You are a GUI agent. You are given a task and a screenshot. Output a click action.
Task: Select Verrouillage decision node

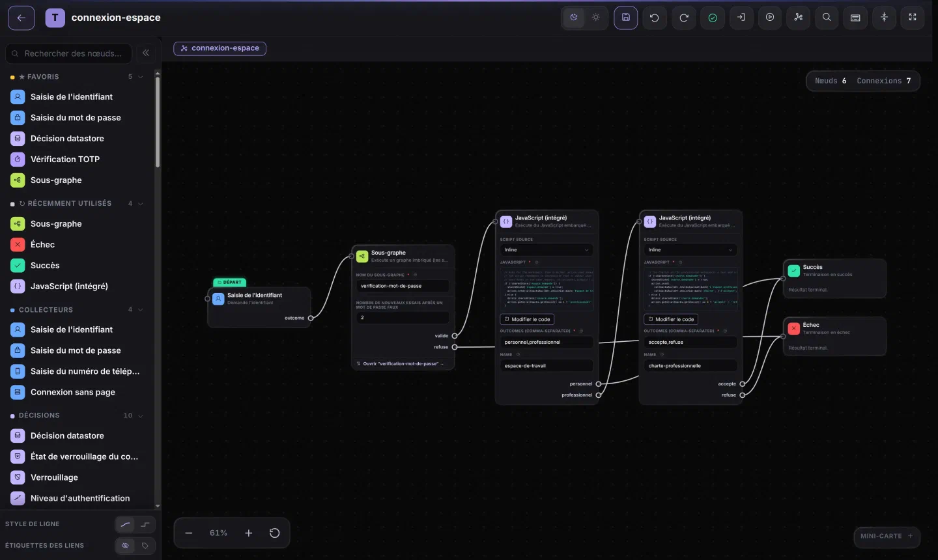pos(77,477)
